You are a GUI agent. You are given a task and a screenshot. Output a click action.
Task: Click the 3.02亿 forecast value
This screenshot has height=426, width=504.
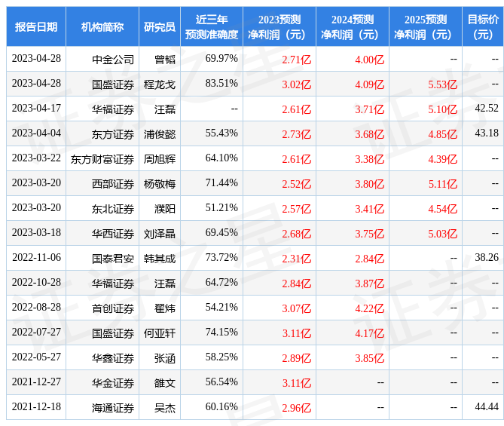pos(297,84)
